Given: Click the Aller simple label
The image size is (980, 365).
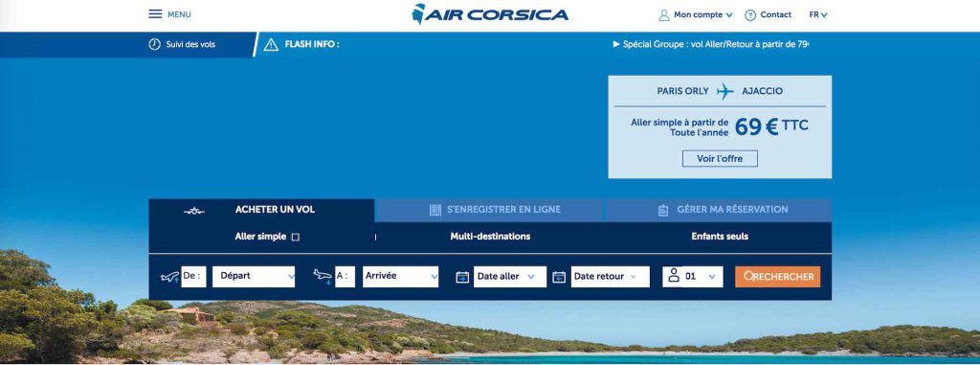Looking at the screenshot, I should pos(260,237).
